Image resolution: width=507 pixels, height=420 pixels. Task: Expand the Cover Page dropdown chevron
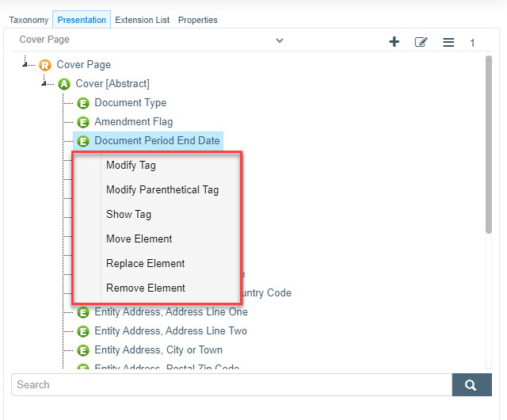pos(280,40)
